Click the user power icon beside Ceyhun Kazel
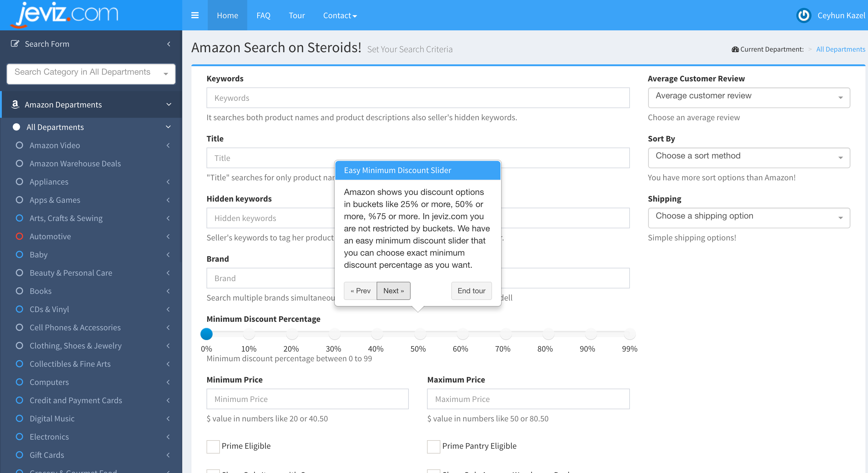 coord(804,15)
